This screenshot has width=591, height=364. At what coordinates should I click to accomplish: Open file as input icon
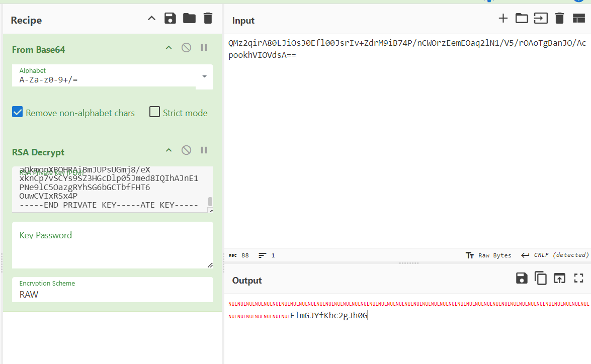click(x=541, y=18)
